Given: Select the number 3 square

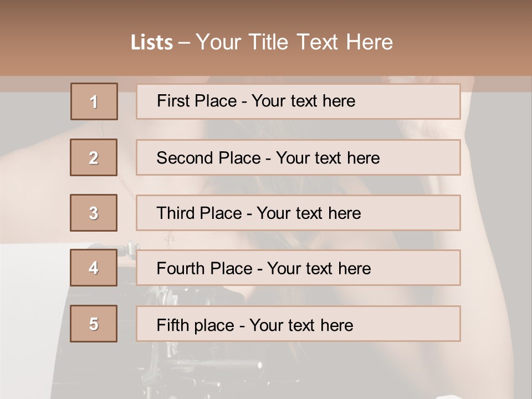Looking at the screenshot, I should pyautogui.click(x=94, y=213).
